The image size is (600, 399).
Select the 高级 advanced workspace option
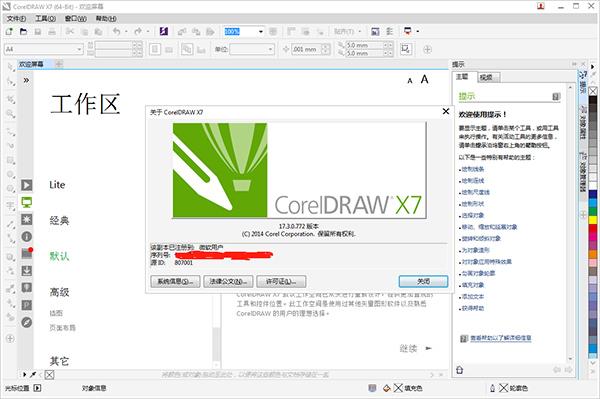point(59,292)
